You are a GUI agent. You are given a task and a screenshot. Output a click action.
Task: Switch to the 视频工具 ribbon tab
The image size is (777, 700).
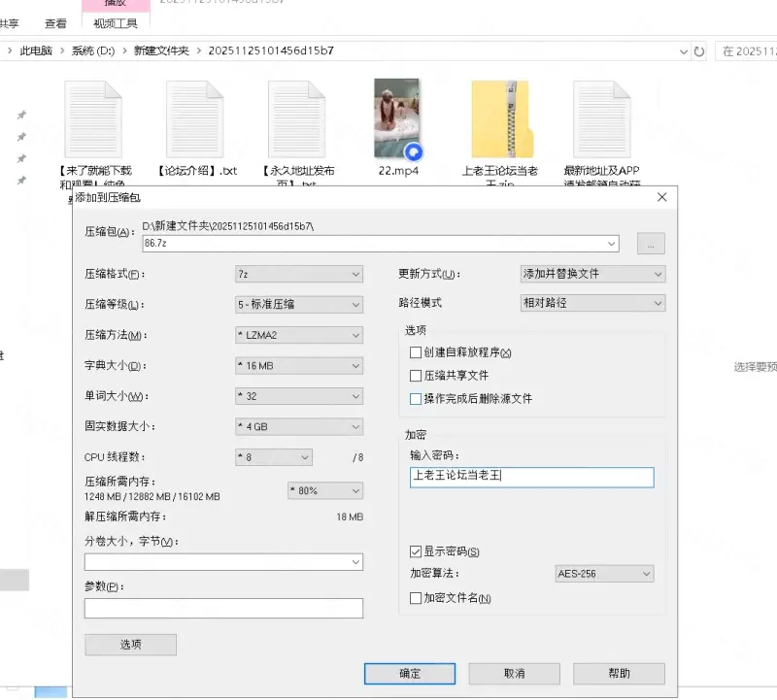point(116,23)
